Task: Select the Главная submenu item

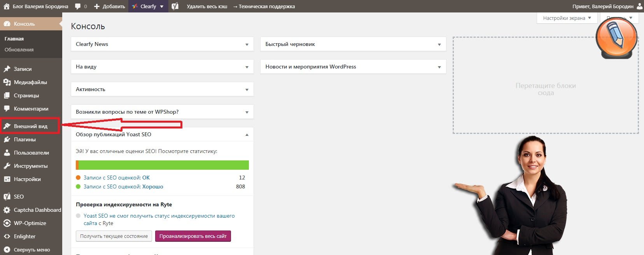Action: (14, 39)
